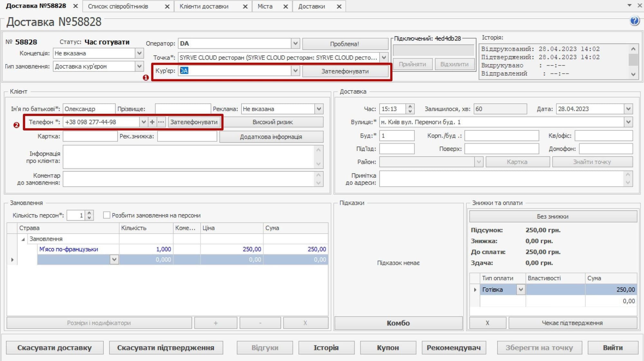Image resolution: width=644 pixels, height=361 pixels.
Task: Click Зателефонувати button next to courier
Action: [x=345, y=71]
